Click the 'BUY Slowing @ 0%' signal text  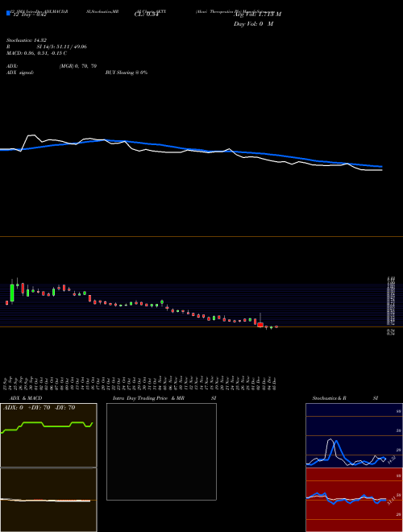pos(127,73)
